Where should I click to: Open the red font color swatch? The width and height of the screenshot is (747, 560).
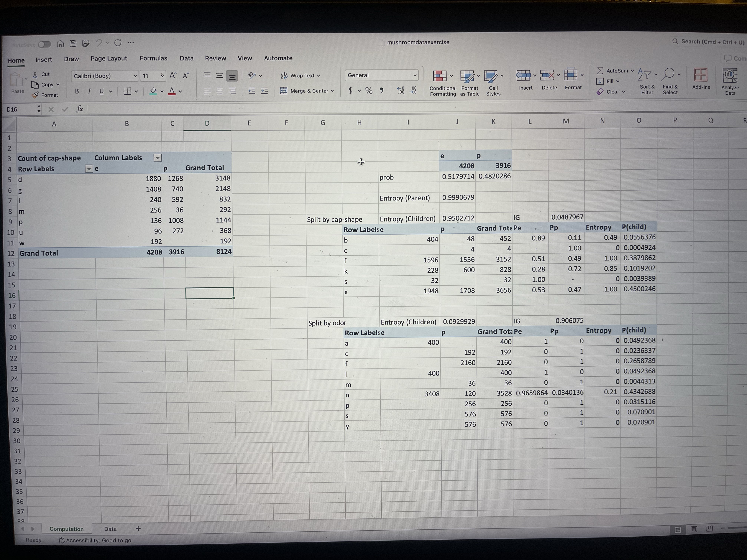[x=172, y=91]
